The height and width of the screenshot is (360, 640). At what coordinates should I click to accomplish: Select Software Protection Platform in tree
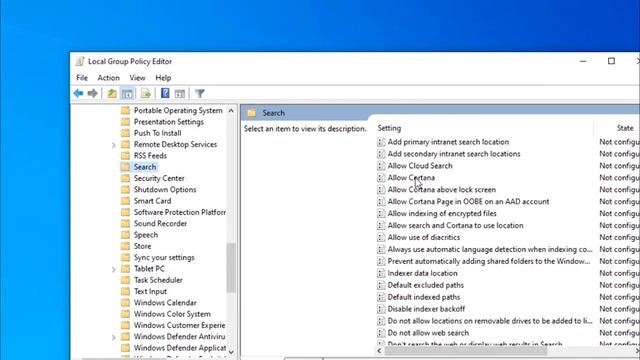(180, 212)
